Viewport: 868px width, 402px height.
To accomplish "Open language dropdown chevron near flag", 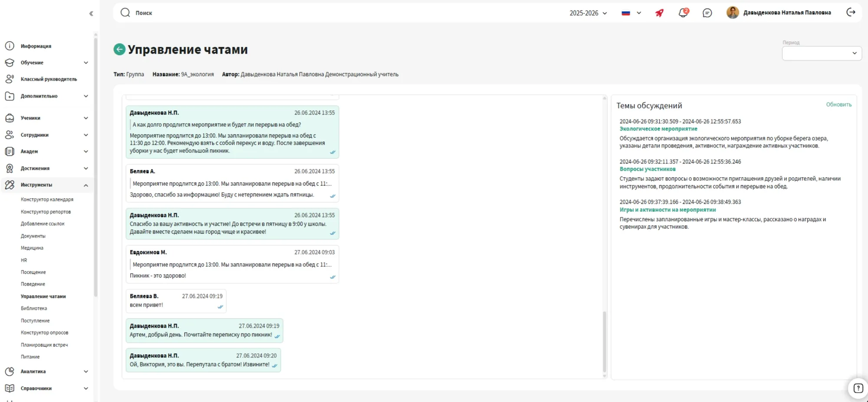I will pos(639,13).
